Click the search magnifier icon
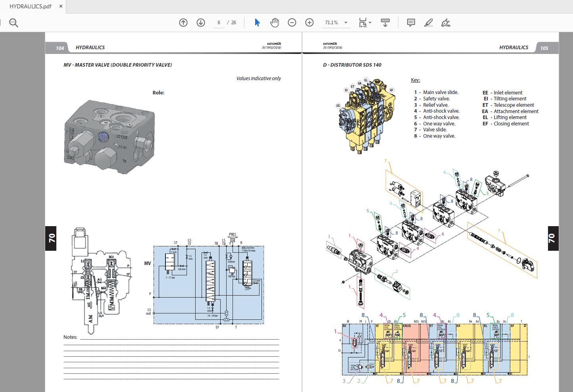573x392 pixels. 13,23
